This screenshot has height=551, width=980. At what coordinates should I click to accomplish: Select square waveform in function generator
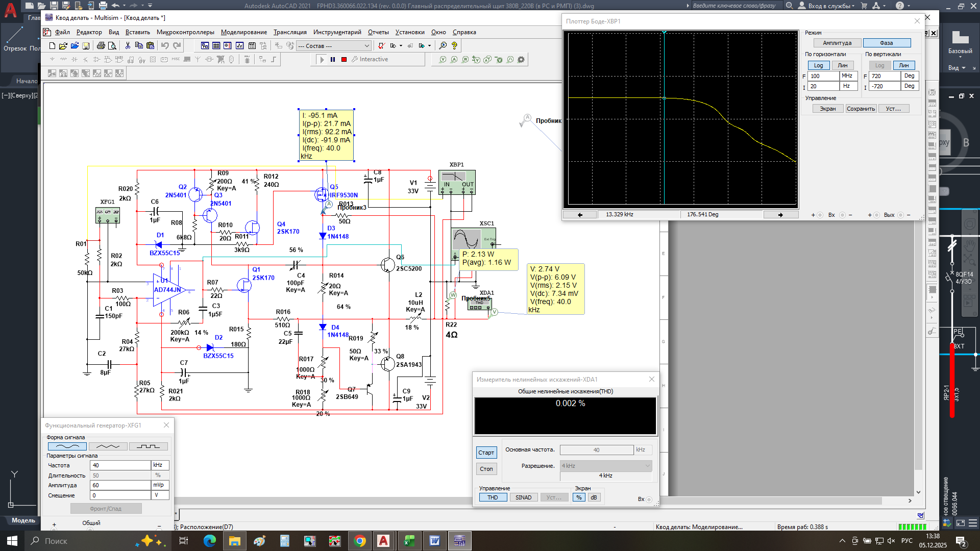click(149, 447)
